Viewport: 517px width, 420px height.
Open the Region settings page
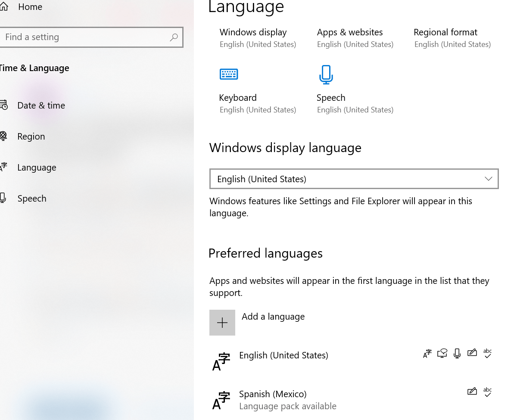31,137
